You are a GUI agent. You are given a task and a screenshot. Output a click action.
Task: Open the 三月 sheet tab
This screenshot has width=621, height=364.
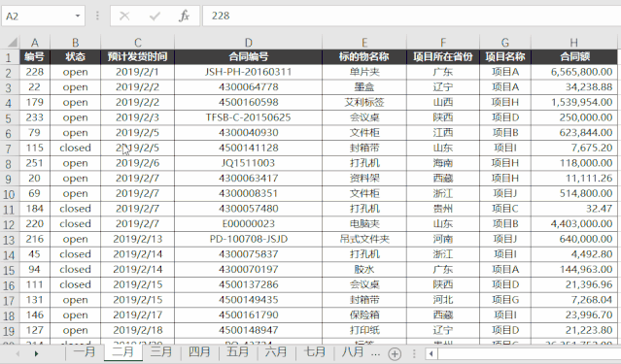pos(161,351)
